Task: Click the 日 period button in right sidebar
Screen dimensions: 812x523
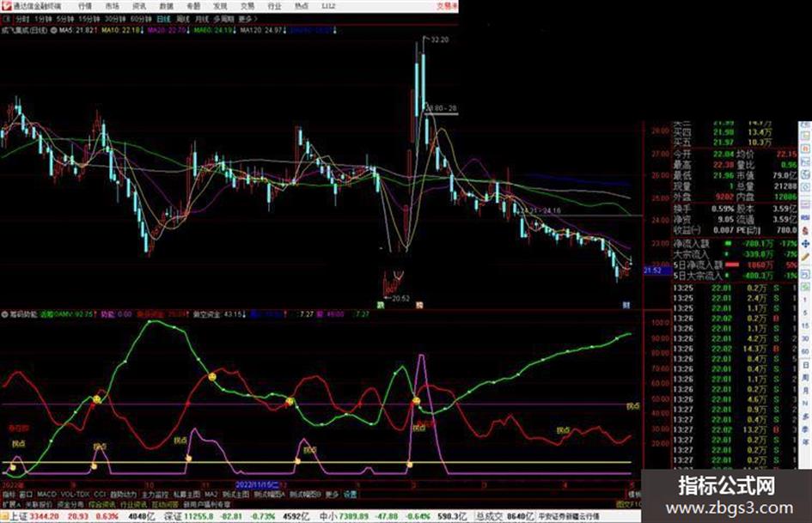Action: (805, 366)
